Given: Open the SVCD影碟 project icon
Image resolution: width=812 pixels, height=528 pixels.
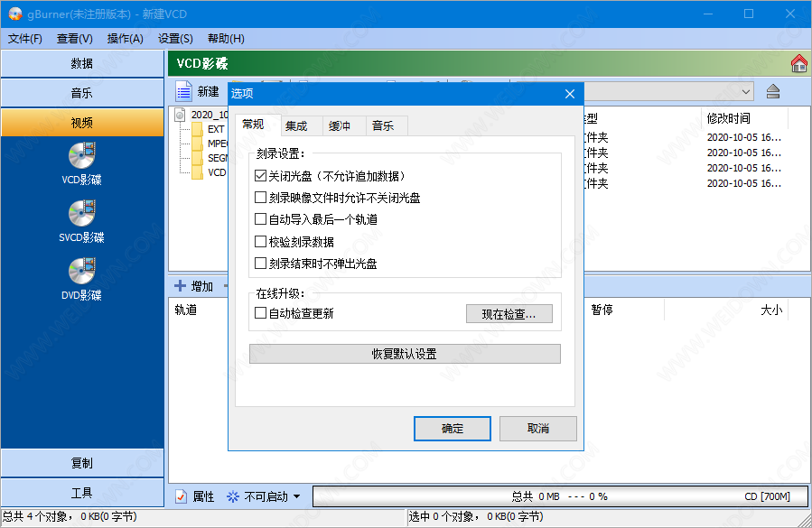Looking at the screenshot, I should point(82,221).
